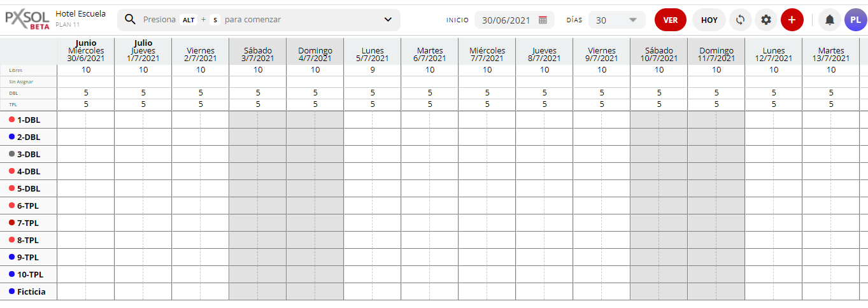
Task: Click the red plus add button
Action: (792, 20)
